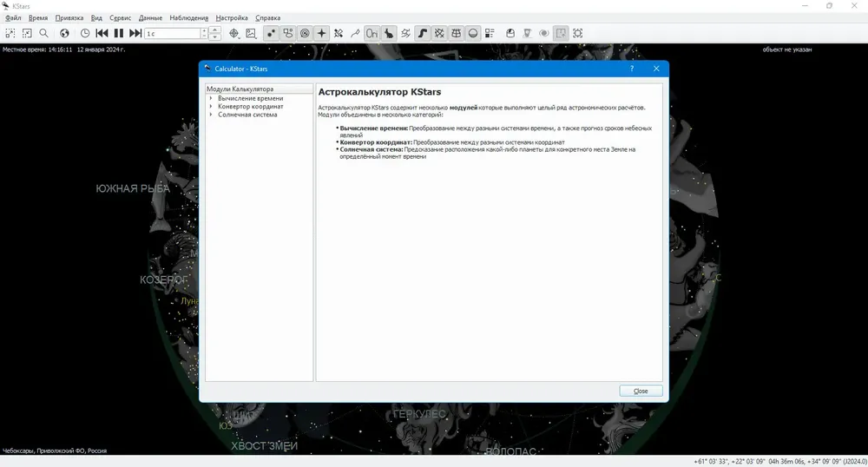Viewport: 868px width, 467px height.
Task: Open the Вид menu
Action: point(96,17)
